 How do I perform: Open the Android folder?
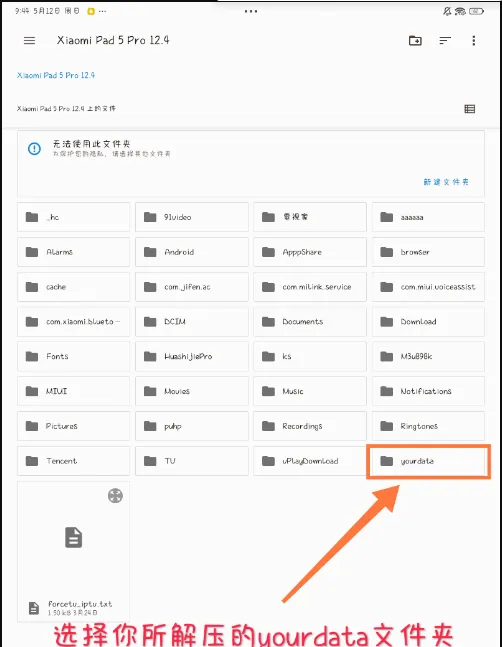tap(192, 252)
